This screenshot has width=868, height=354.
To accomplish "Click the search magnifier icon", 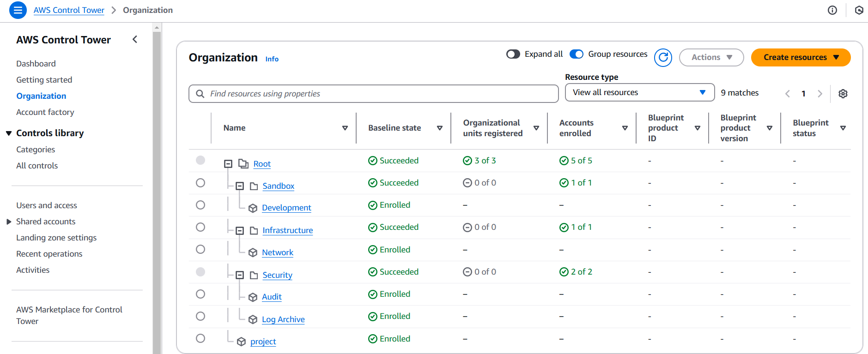I will [x=200, y=94].
